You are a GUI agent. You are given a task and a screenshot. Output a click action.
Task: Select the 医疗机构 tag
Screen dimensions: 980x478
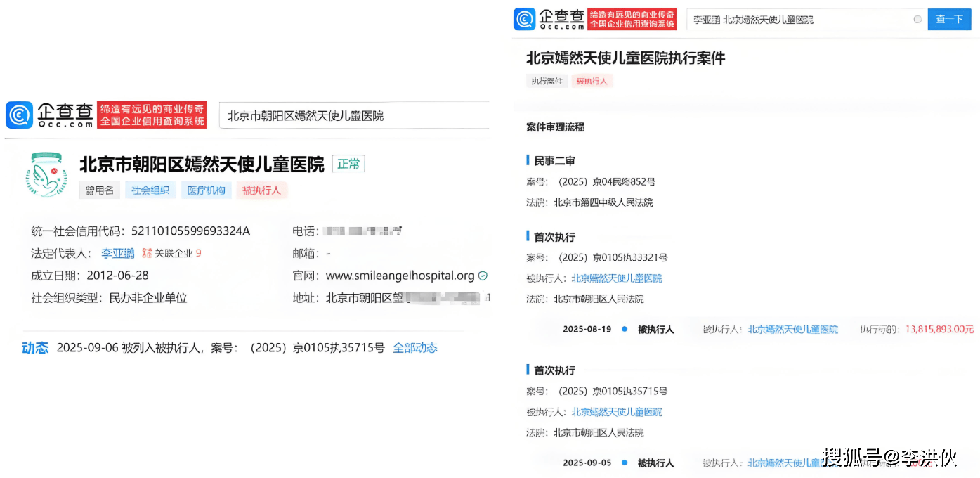[207, 190]
